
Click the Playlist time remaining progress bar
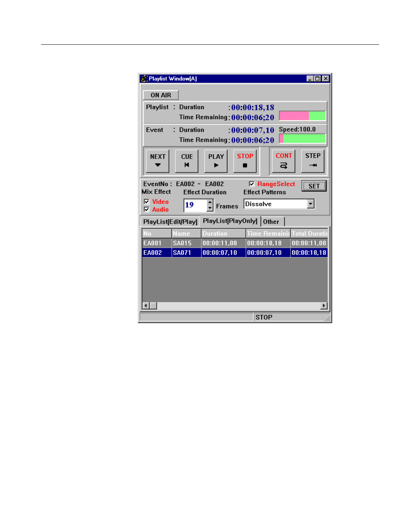pos(302,116)
